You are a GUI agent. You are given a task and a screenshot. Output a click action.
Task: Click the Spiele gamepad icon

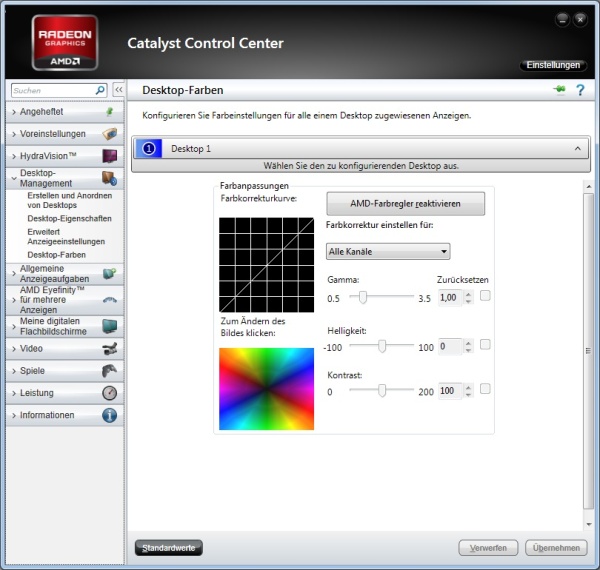(x=110, y=371)
